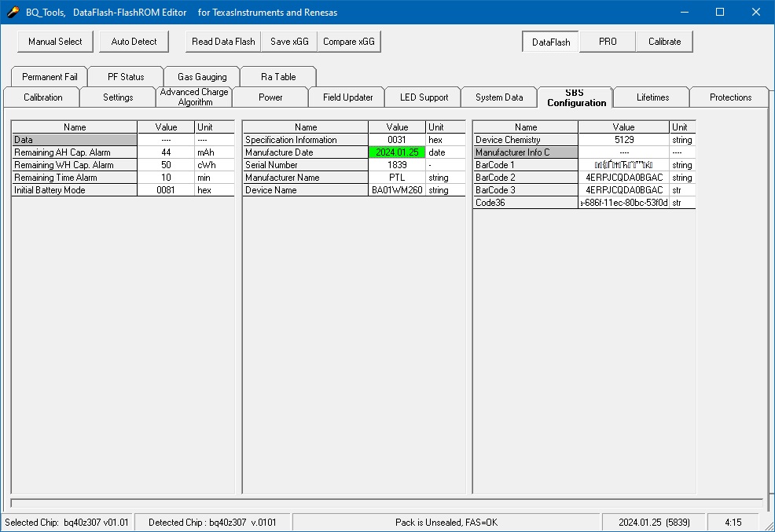
Task: Edit Remaining AH Cap. Alarm value 44
Action: [166, 152]
